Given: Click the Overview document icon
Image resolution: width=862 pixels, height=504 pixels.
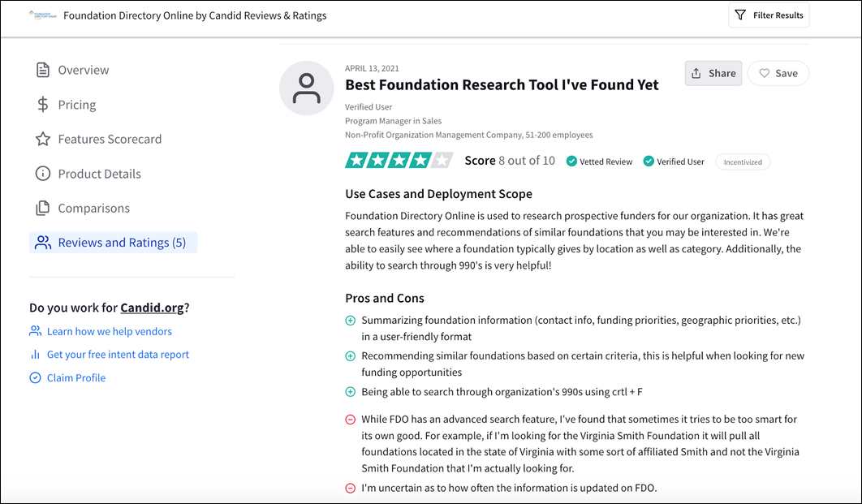Looking at the screenshot, I should [x=42, y=70].
